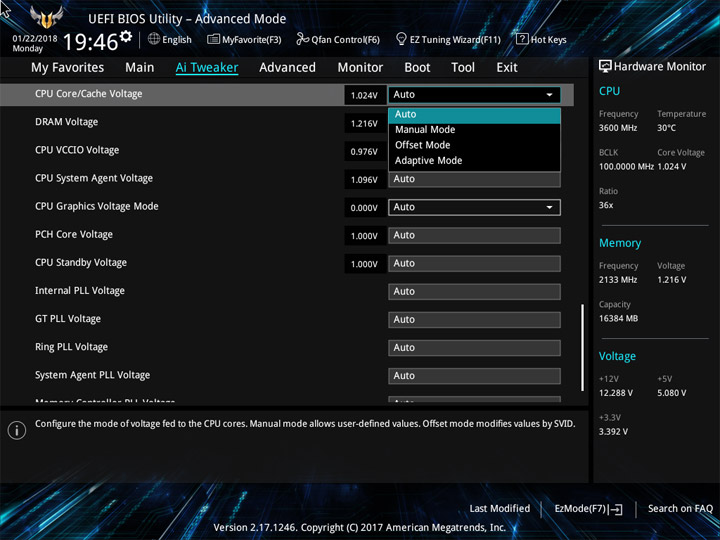Click the globe language icon
Viewport: 720px width, 540px height.
[x=154, y=39]
